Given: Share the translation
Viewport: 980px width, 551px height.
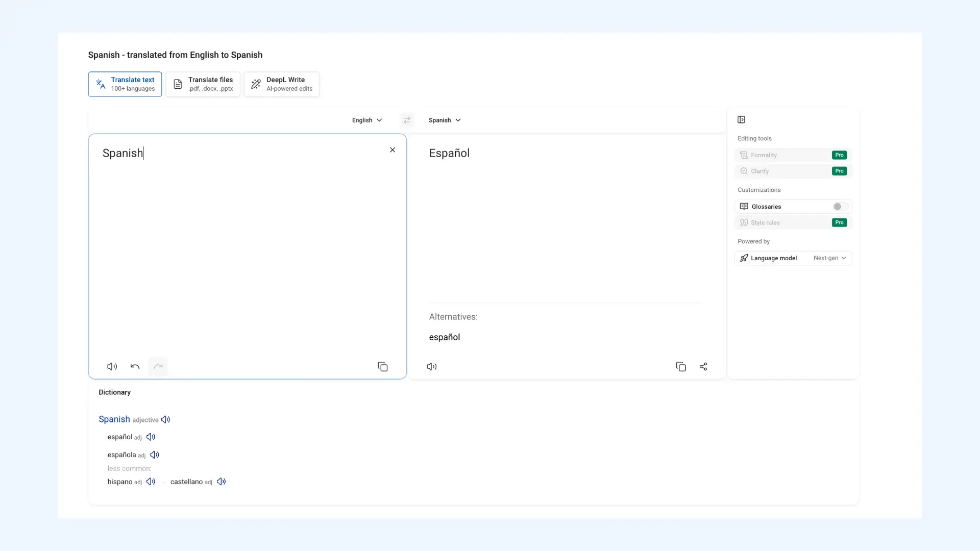Looking at the screenshot, I should [703, 366].
